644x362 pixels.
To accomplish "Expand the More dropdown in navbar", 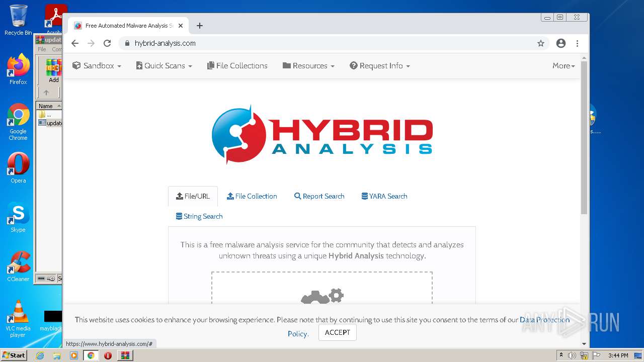I will (x=563, y=66).
